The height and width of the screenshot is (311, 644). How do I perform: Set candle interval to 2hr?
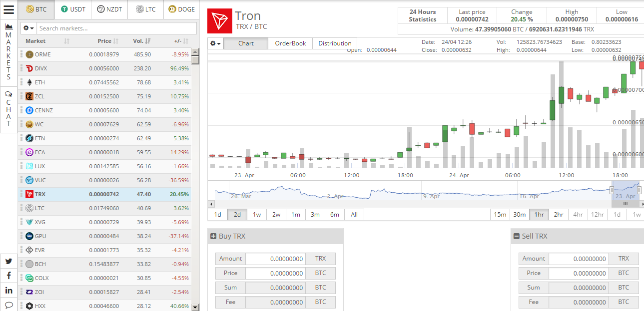pyautogui.click(x=559, y=215)
